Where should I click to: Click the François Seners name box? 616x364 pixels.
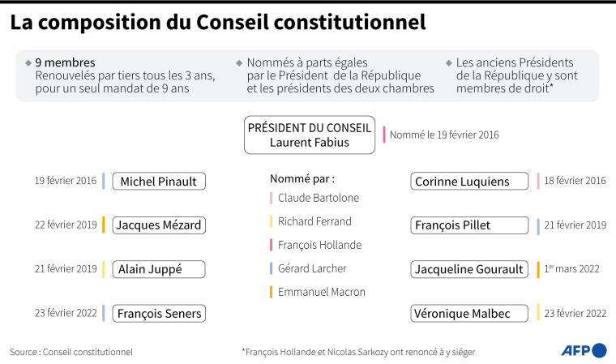click(x=158, y=313)
